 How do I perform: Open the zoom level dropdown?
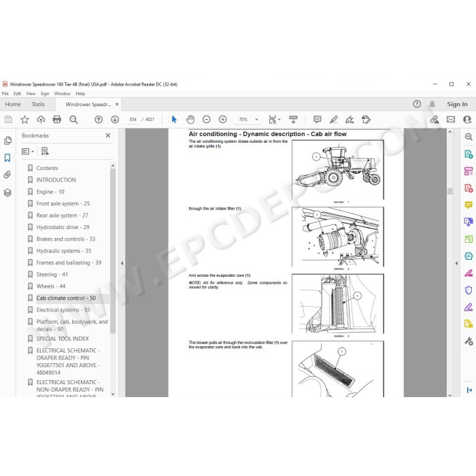click(x=256, y=120)
